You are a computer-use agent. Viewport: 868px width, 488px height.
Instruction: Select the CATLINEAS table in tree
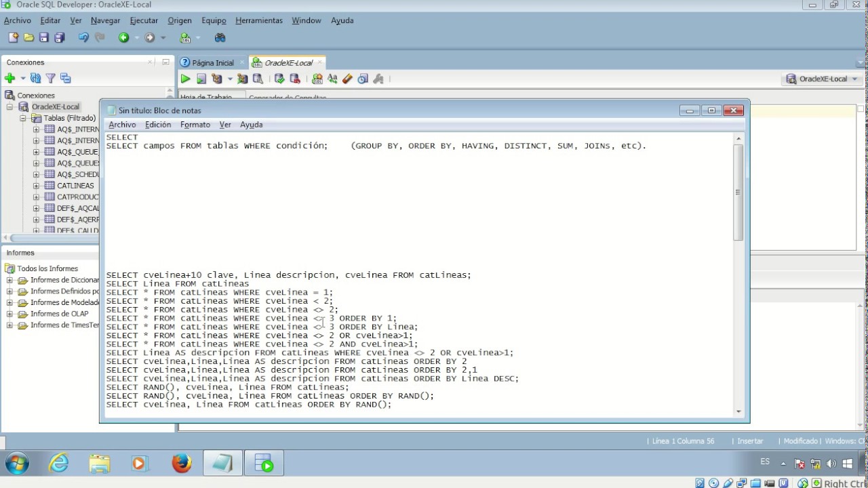coord(75,186)
